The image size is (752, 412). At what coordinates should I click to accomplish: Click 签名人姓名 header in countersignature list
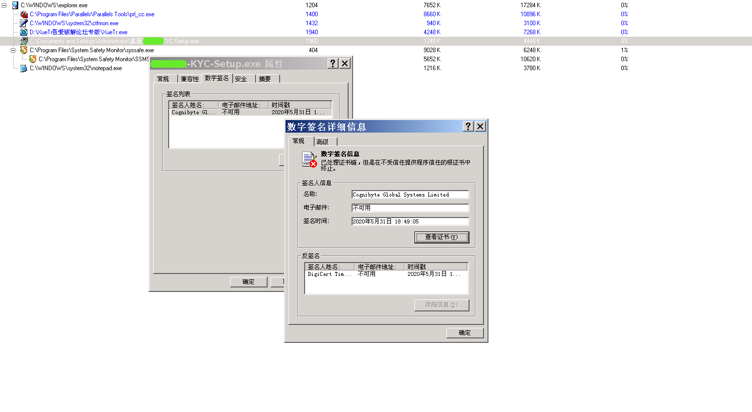pyautogui.click(x=329, y=267)
